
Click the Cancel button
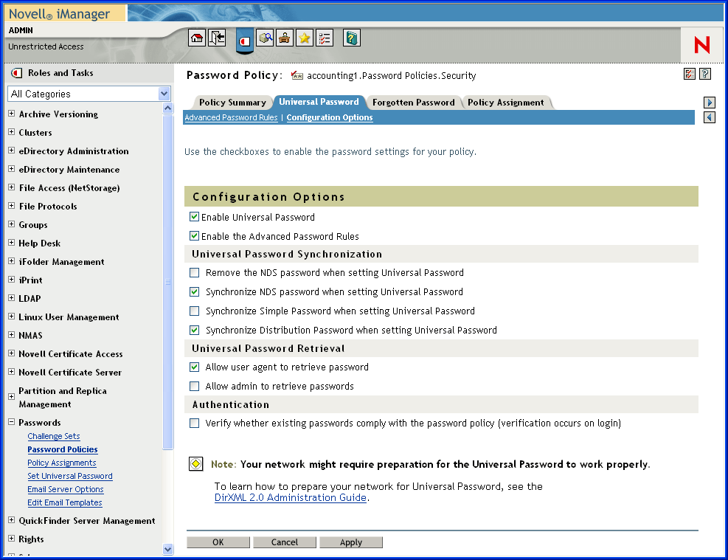[285, 542]
